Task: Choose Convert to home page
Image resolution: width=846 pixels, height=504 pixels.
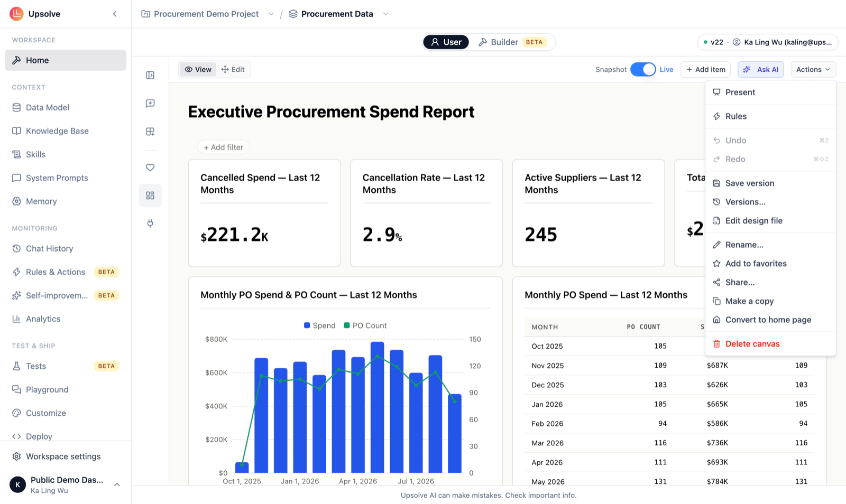Action: [770, 320]
